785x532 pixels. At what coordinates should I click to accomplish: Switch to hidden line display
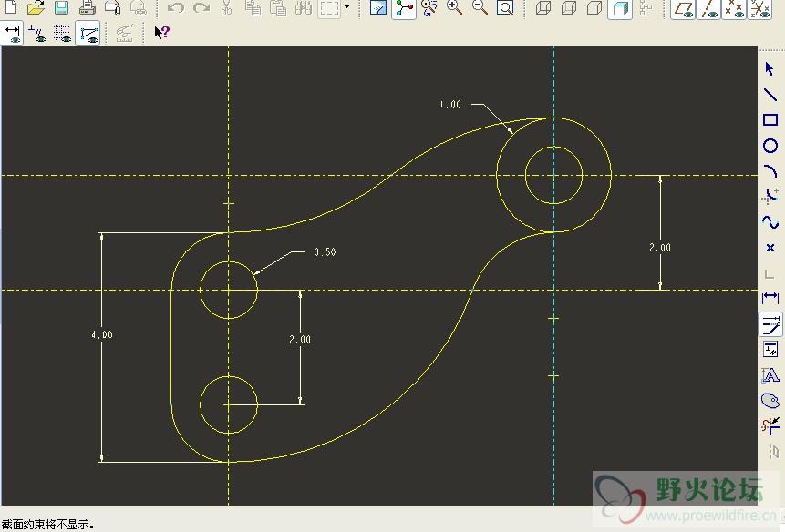569,7
